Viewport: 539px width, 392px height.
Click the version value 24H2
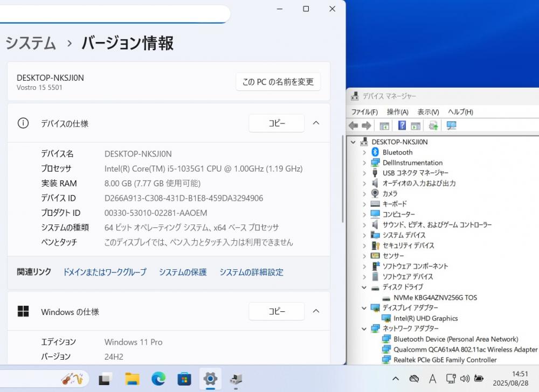(x=114, y=356)
